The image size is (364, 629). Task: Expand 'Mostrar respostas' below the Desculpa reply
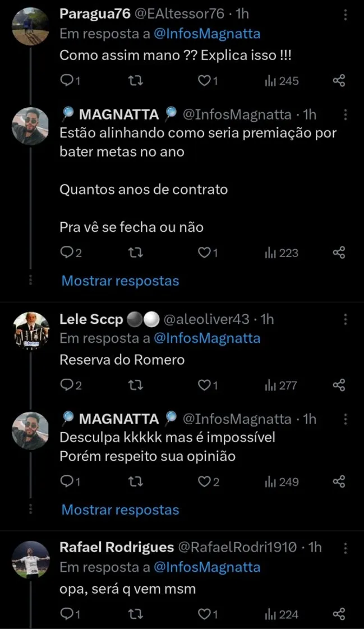click(x=118, y=509)
